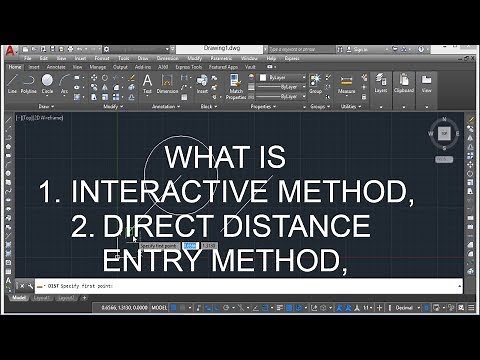
Task: Open the File menu
Action: (28, 58)
